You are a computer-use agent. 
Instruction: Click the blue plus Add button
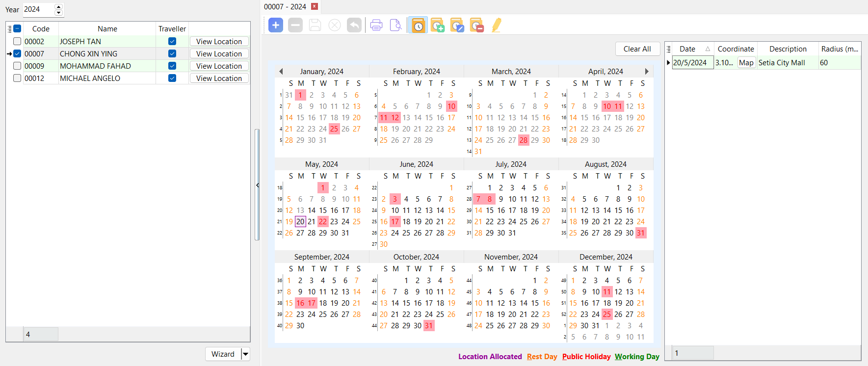click(276, 25)
